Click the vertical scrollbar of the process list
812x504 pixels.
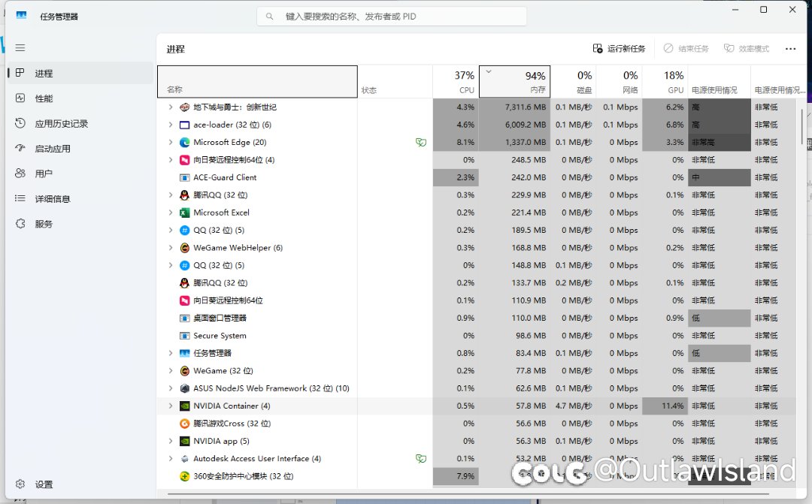coord(803,127)
